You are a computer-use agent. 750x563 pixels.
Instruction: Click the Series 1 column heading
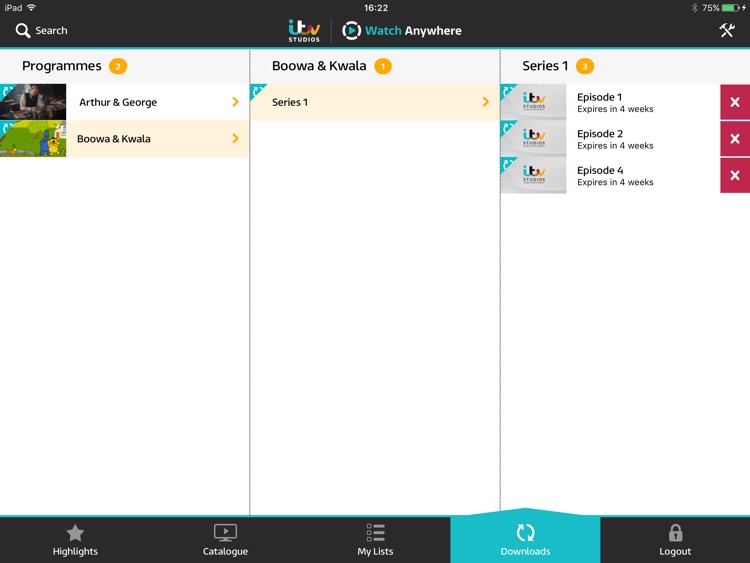point(545,66)
